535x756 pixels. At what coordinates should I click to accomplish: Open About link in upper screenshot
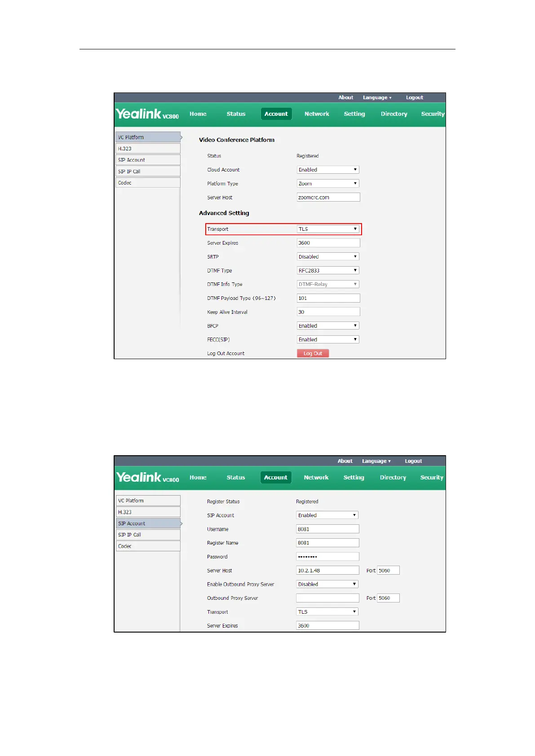[x=346, y=97]
